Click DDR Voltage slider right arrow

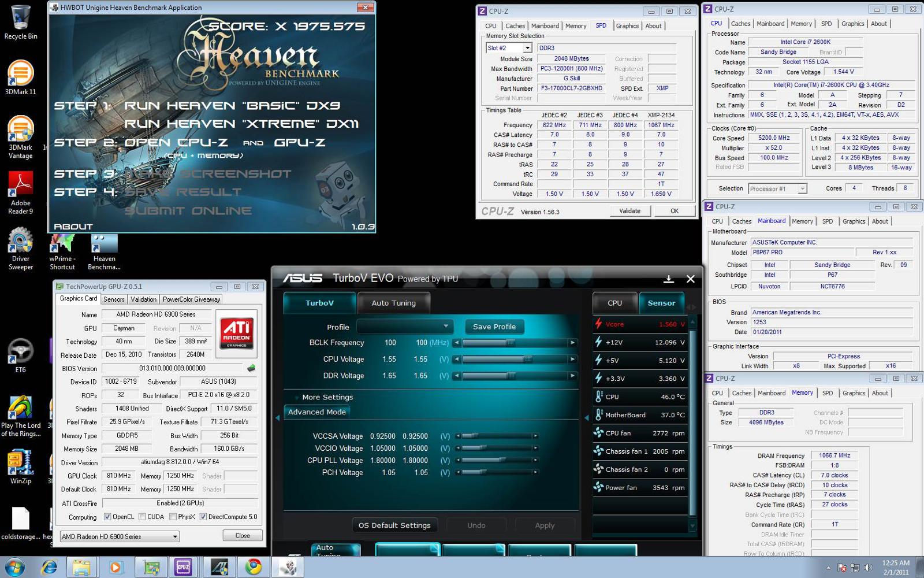pos(572,376)
